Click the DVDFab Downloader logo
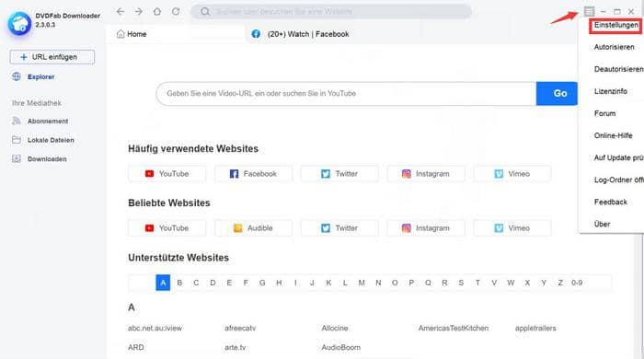The image size is (644, 359). 19,24
